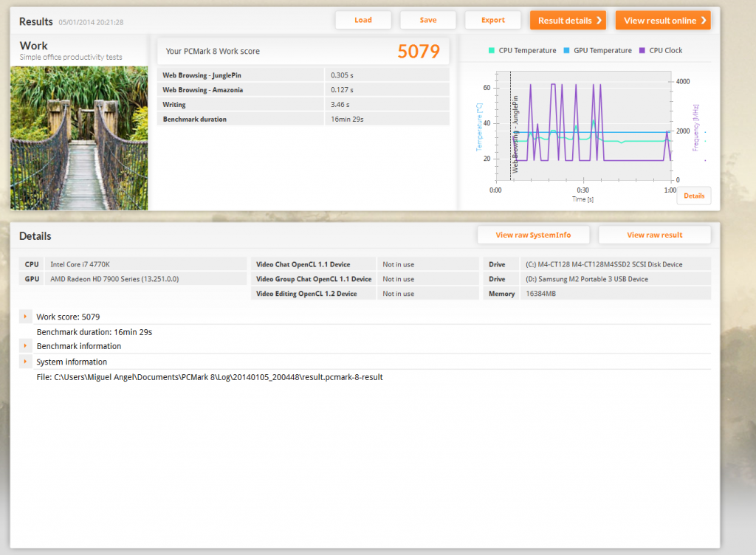Open chart Details button

click(x=694, y=196)
